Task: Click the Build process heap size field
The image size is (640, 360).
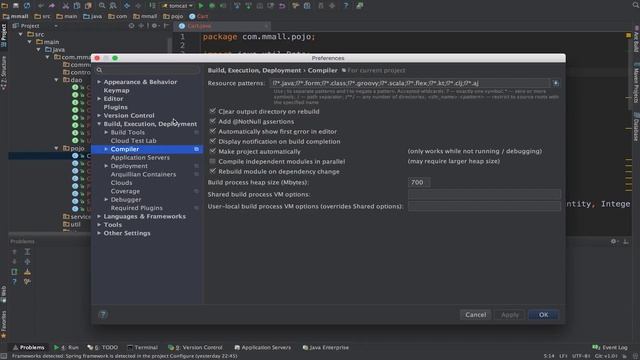Action: pos(419,182)
